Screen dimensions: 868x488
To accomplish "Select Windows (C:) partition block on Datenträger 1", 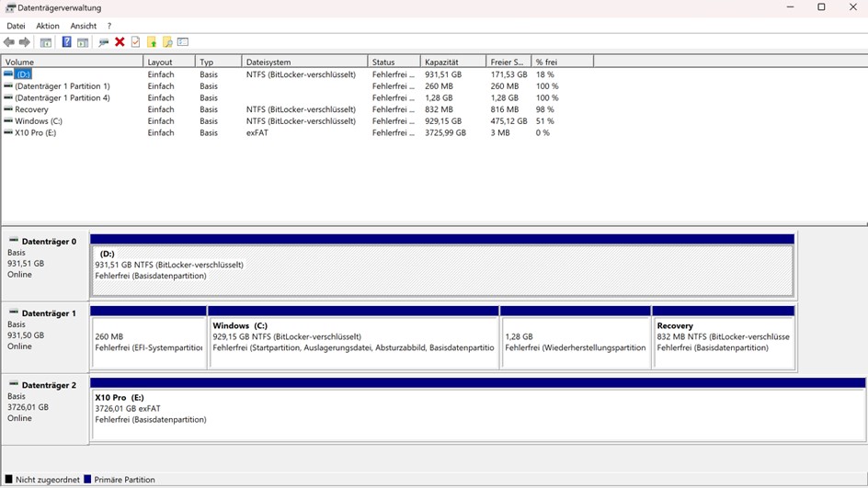I will pyautogui.click(x=353, y=343).
